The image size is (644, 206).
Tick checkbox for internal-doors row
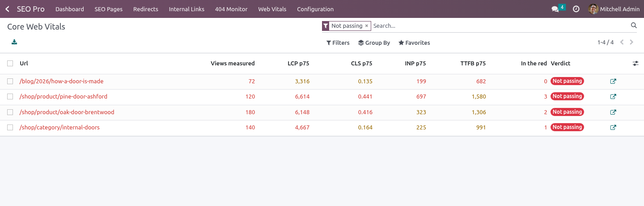[10, 128]
